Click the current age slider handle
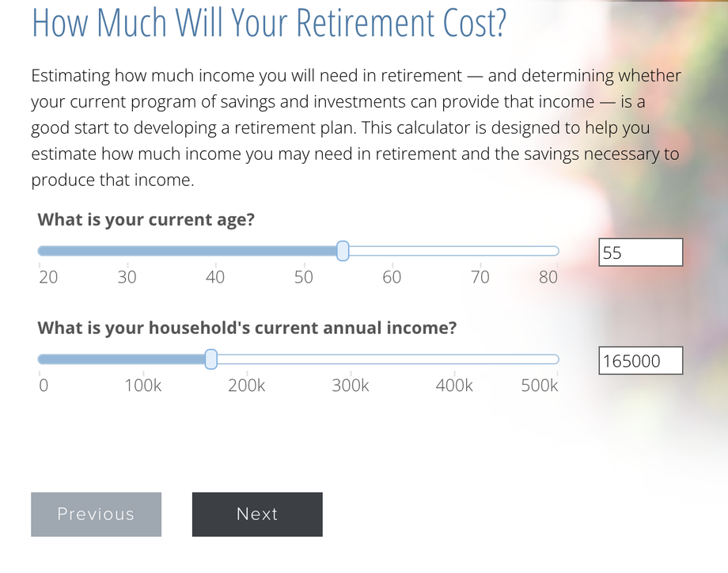728x573 pixels. coord(343,251)
